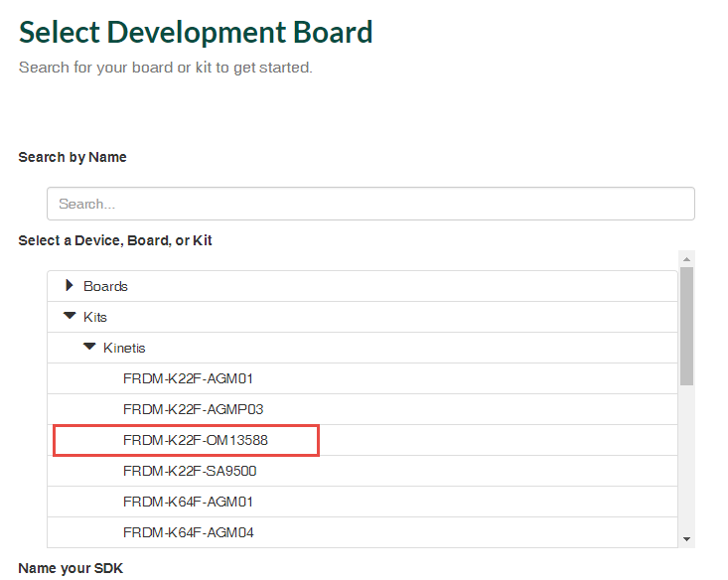Image resolution: width=728 pixels, height=580 pixels.
Task: Click the Name your SDK label
Action: pos(70,568)
